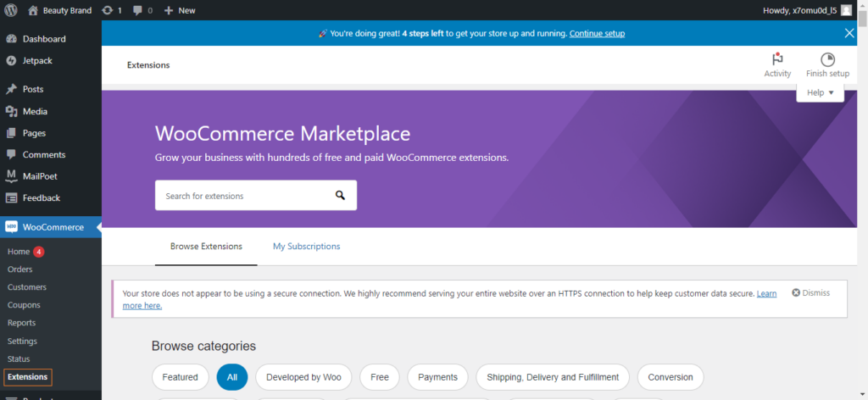This screenshot has width=868, height=400.
Task: Click the magnifier search icon
Action: [340, 195]
